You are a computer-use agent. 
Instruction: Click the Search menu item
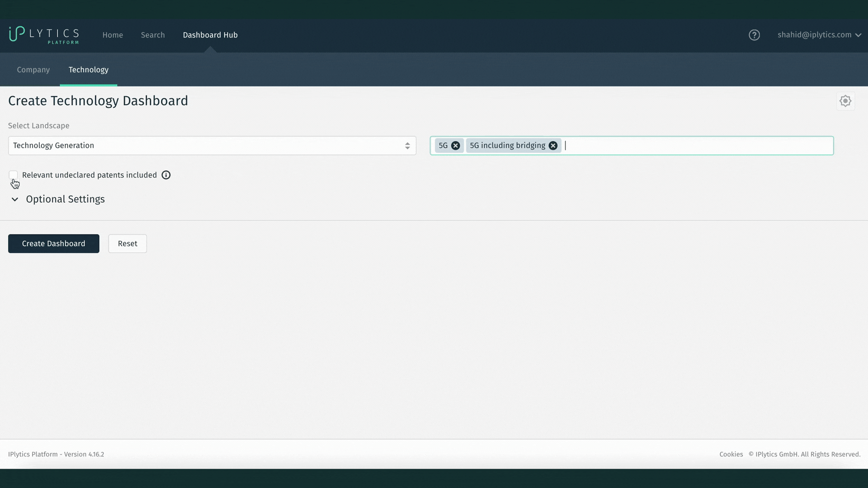point(153,34)
